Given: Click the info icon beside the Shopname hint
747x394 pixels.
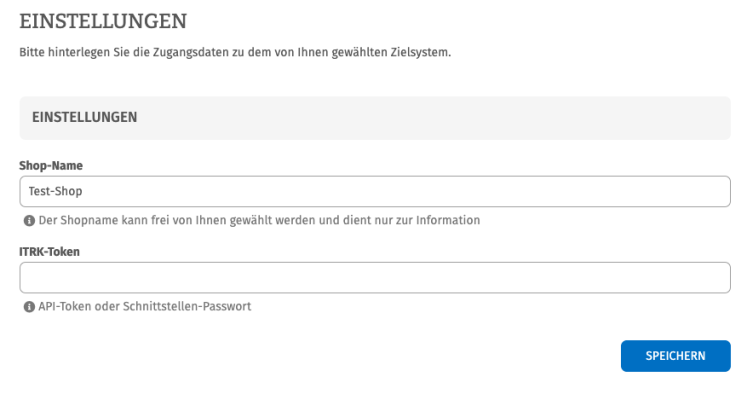Looking at the screenshot, I should pyautogui.click(x=29, y=221).
